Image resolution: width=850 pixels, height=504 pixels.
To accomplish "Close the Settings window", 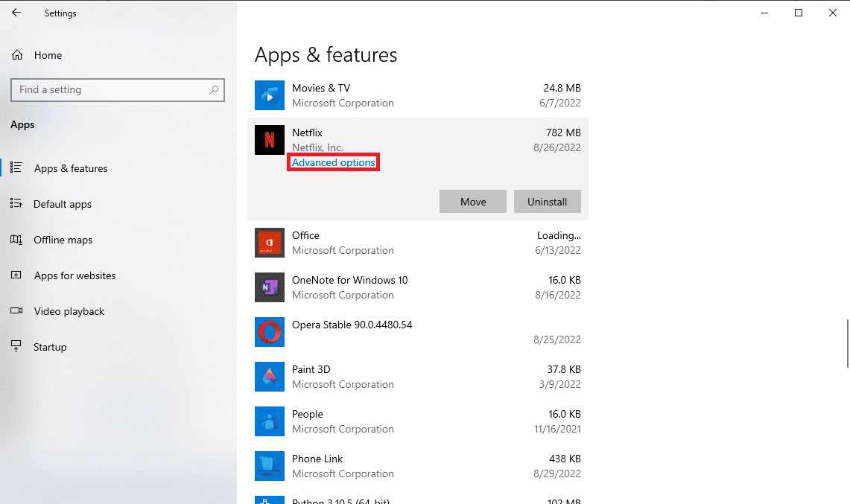I will (833, 13).
